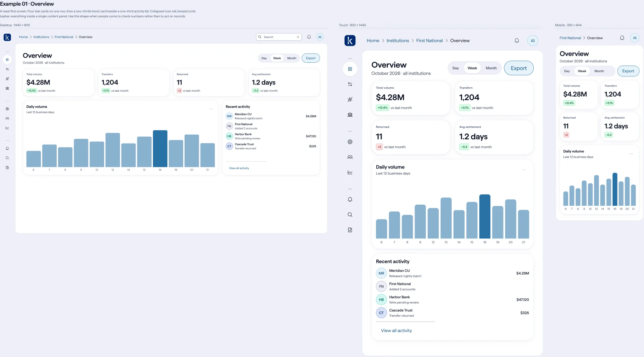644x357 pixels.
Task: Go to Home breadcrumb in Desktop frame
Action: coord(23,37)
